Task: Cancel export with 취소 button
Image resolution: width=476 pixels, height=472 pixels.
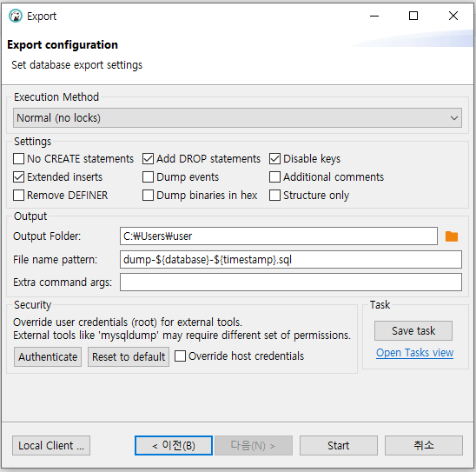Action: pyautogui.click(x=424, y=446)
